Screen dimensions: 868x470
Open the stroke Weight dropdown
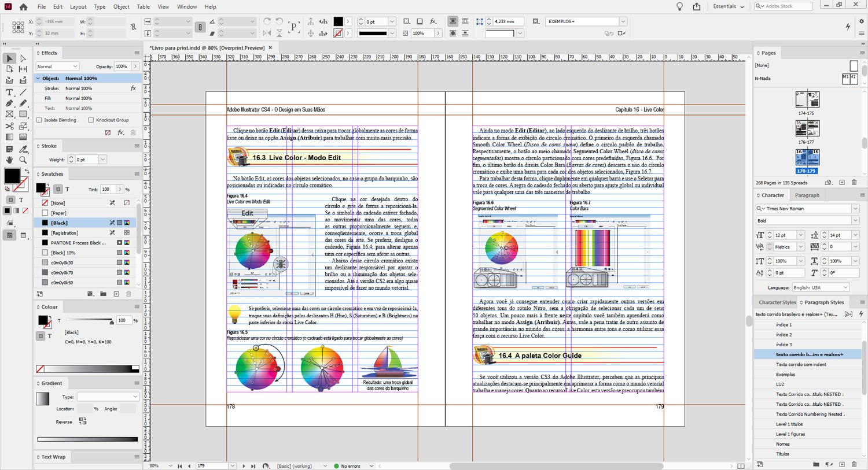click(x=102, y=160)
